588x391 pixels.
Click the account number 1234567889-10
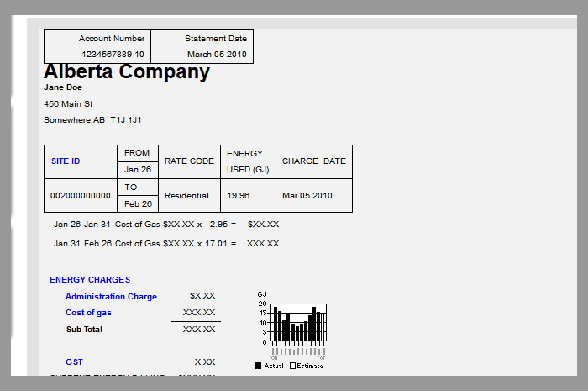click(113, 55)
